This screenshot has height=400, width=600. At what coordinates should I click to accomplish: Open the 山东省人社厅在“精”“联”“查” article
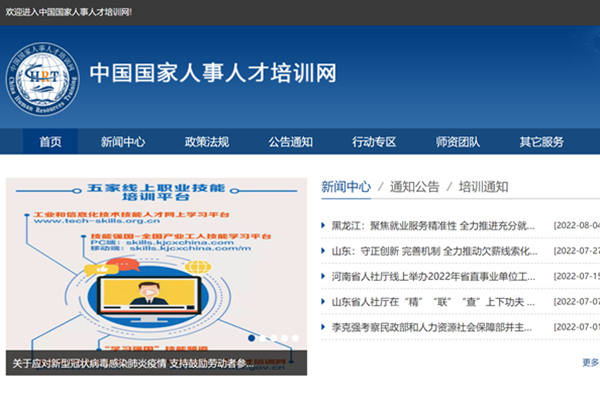(433, 302)
